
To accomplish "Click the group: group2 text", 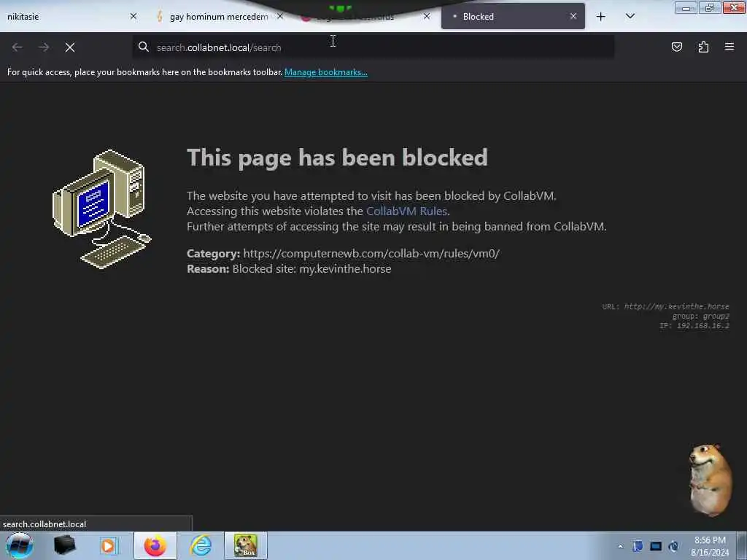I will [701, 316].
